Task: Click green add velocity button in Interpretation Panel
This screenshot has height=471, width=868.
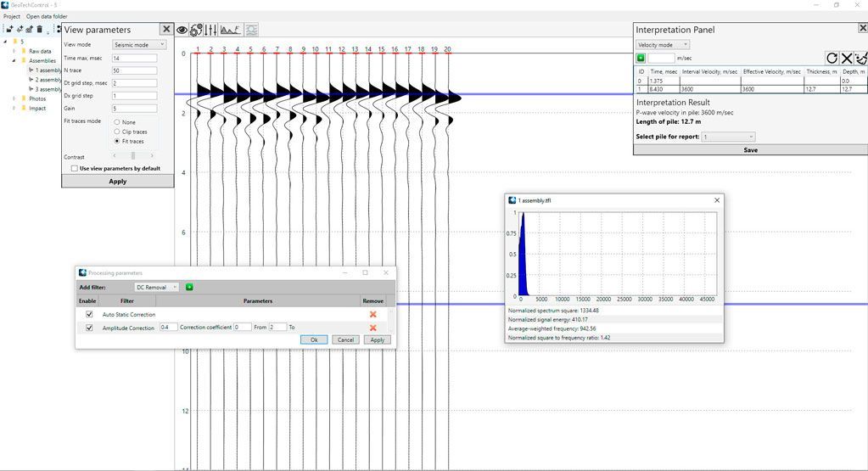Action: pyautogui.click(x=641, y=58)
